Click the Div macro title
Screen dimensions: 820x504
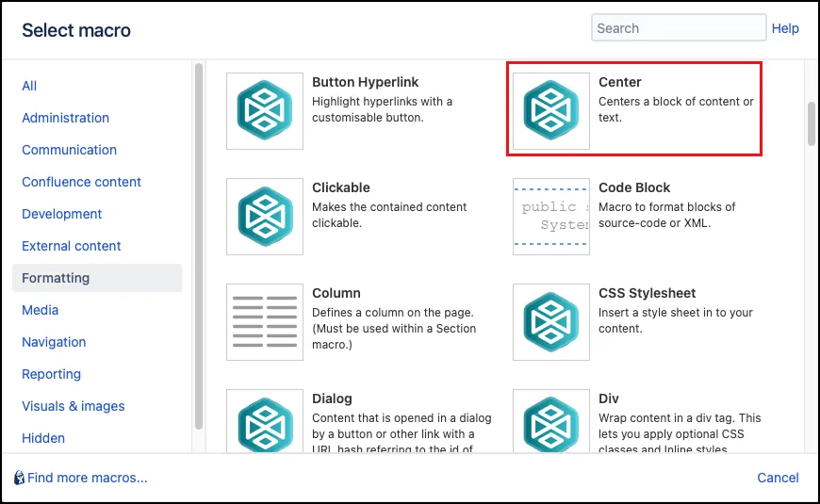pos(609,398)
